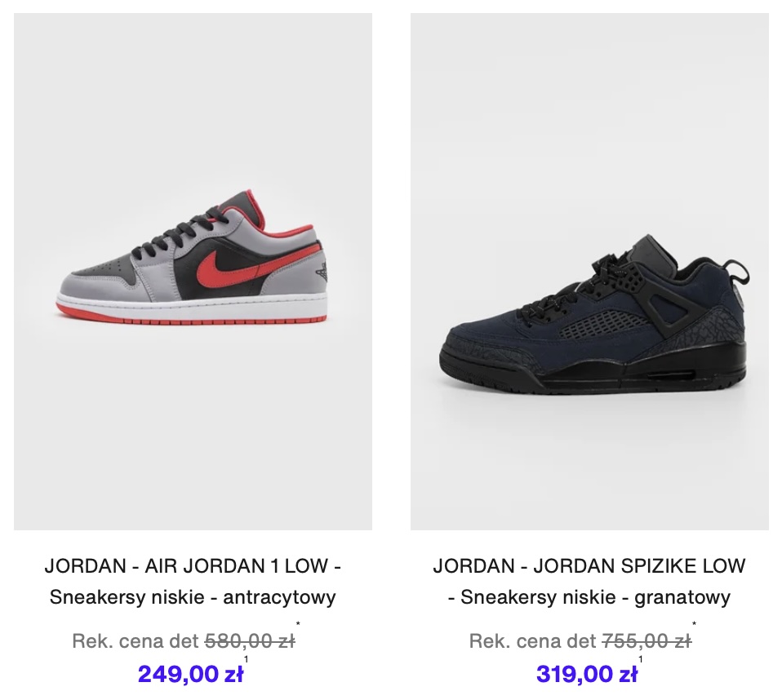Click the superscript 1 next to 249,00 zł
The image size is (782, 700).
click(x=246, y=659)
